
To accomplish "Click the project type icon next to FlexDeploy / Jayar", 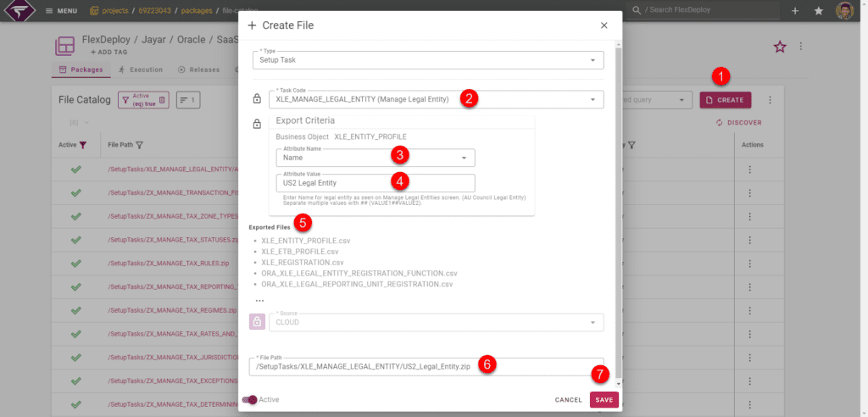I will pyautogui.click(x=64, y=46).
